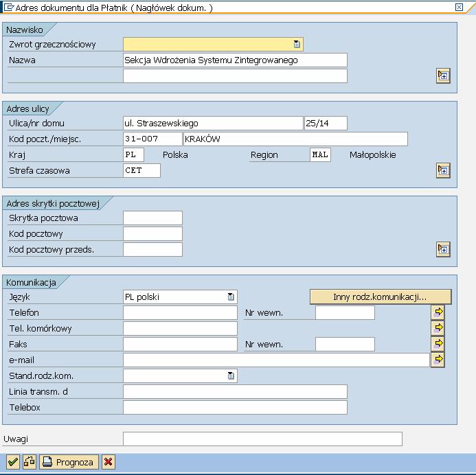This screenshot has height=475, width=476.
Task: Click the Polska country name text
Action: point(175,155)
